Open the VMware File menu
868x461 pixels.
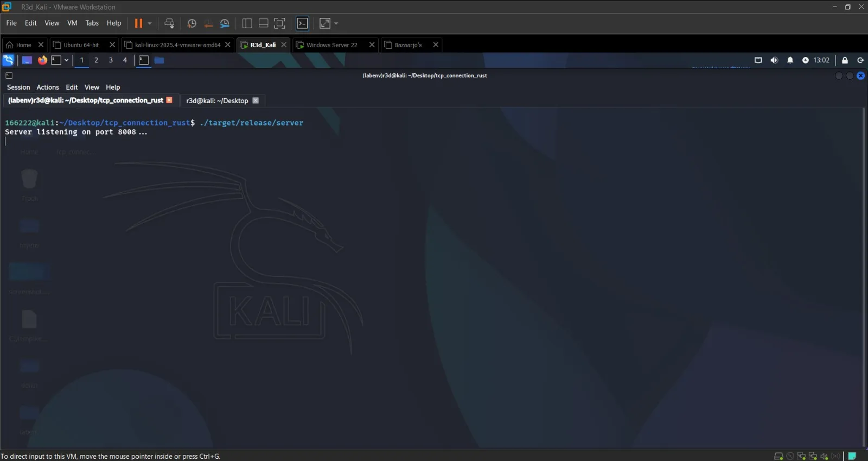[11, 23]
